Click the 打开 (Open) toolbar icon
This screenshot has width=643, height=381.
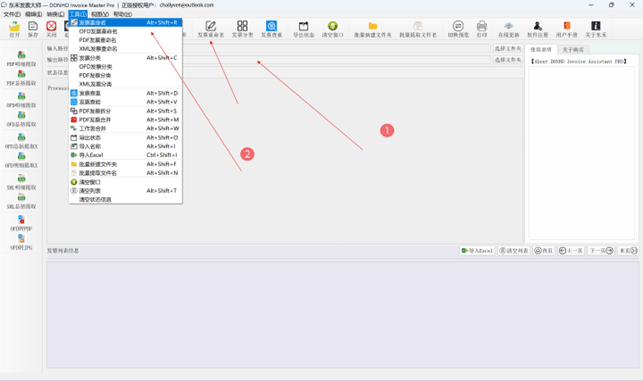click(x=14, y=26)
